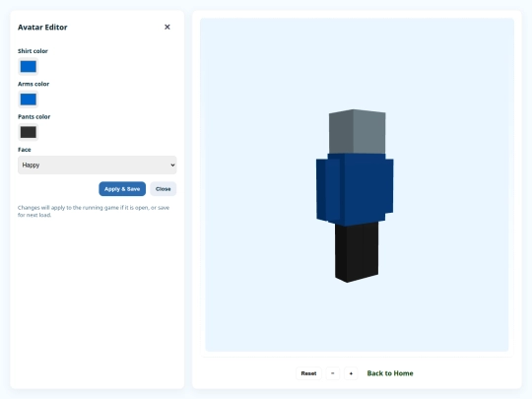
Task: Follow the Back to Home link
Action: [x=390, y=373]
